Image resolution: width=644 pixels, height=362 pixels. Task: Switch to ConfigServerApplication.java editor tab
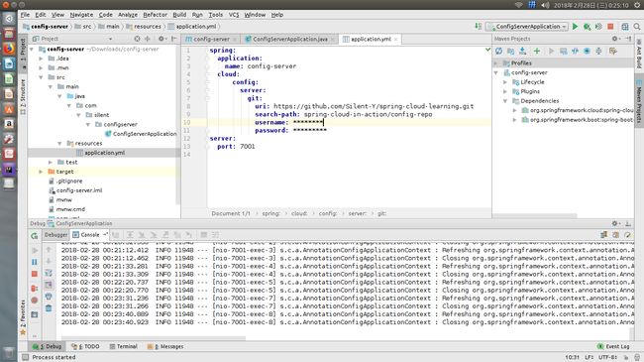290,39
